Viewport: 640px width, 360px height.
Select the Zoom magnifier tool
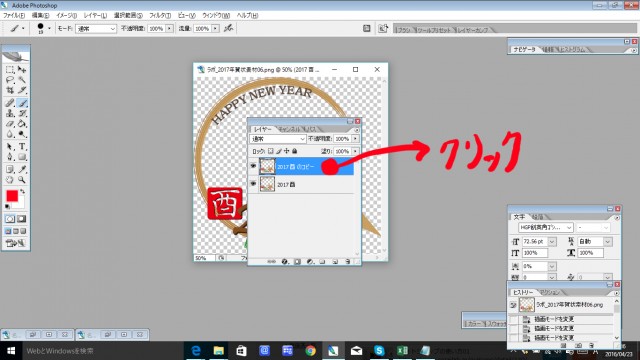click(22, 180)
